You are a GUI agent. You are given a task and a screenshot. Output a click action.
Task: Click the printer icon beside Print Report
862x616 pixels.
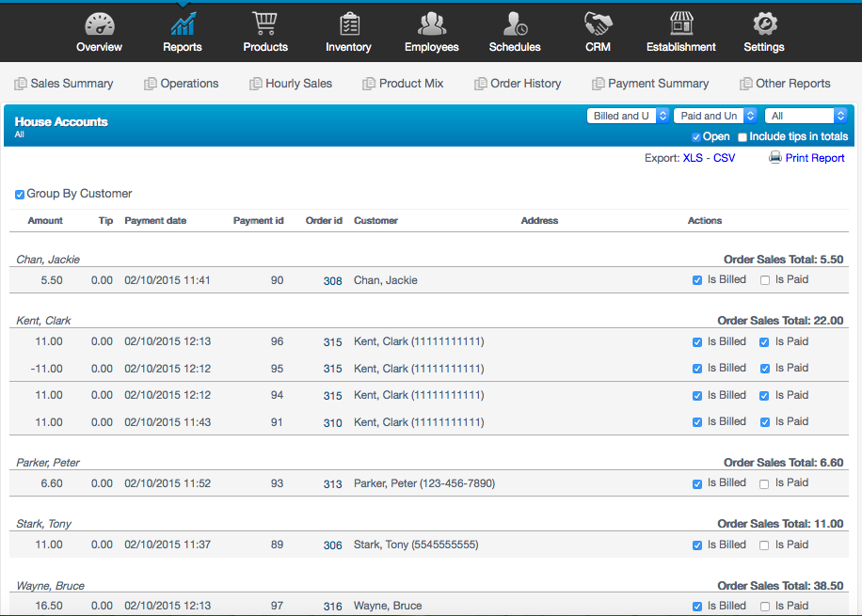click(775, 158)
